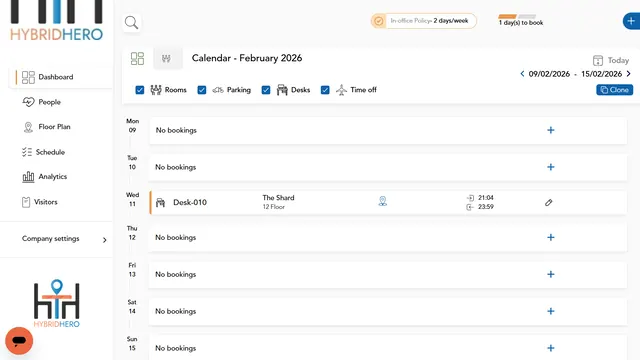The width and height of the screenshot is (640, 360).
Task: Add booking on Saturday 14
Action: pyautogui.click(x=551, y=311)
